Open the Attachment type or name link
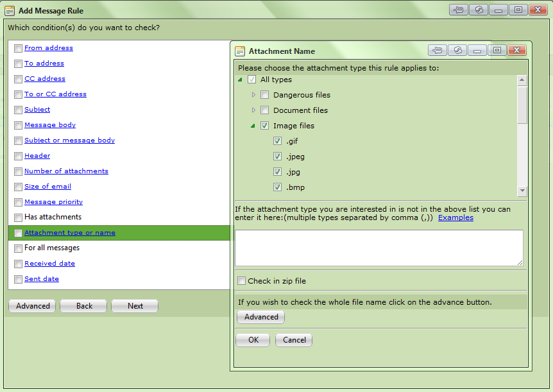 pos(70,233)
